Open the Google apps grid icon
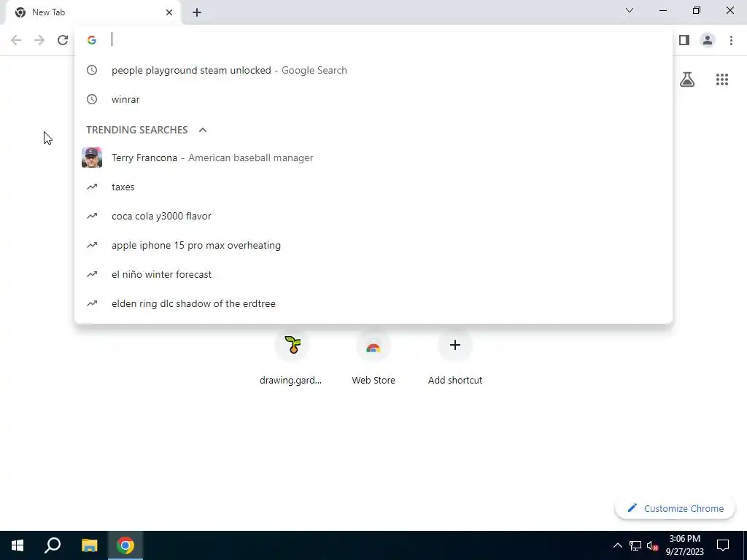 click(x=722, y=79)
